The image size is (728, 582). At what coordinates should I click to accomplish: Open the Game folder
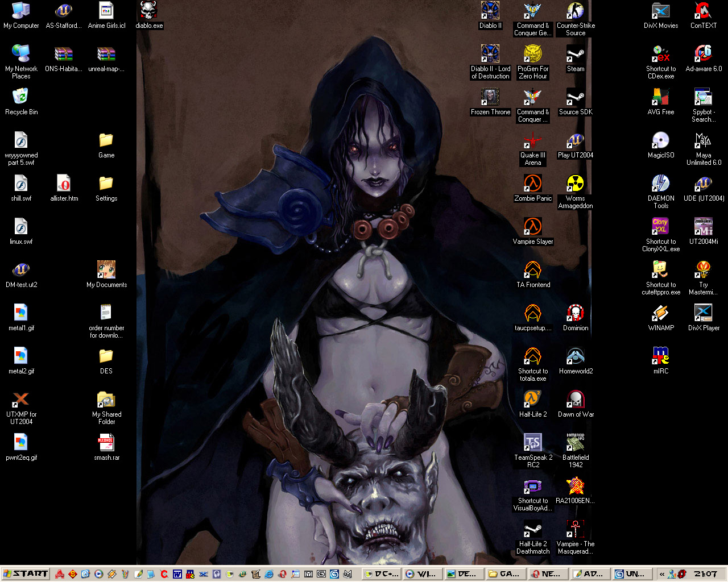106,145
